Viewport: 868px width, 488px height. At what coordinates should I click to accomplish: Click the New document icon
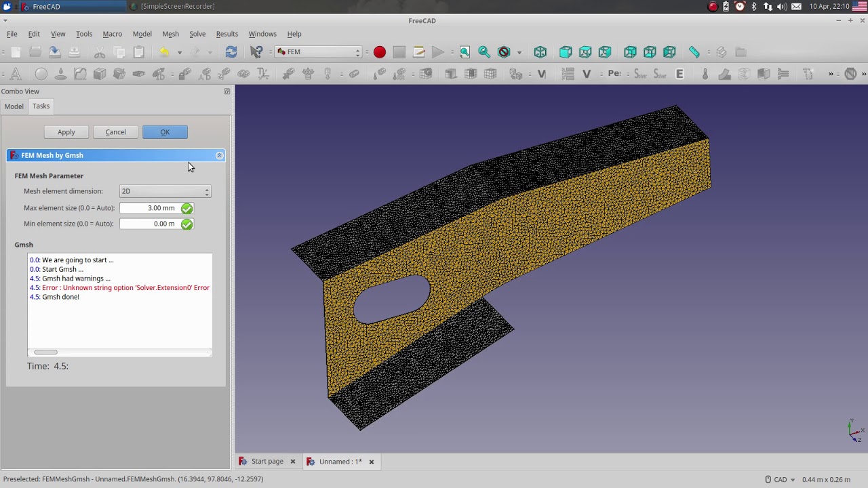16,52
